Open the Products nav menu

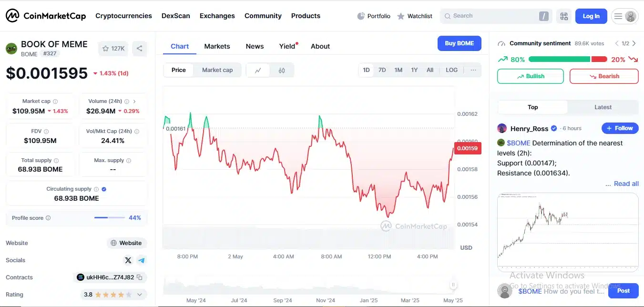click(306, 16)
